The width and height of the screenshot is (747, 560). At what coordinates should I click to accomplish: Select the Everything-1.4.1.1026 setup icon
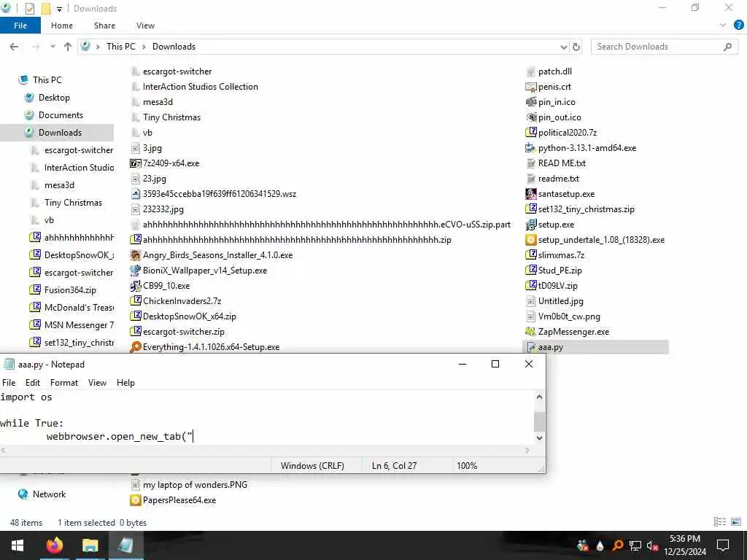(x=135, y=347)
